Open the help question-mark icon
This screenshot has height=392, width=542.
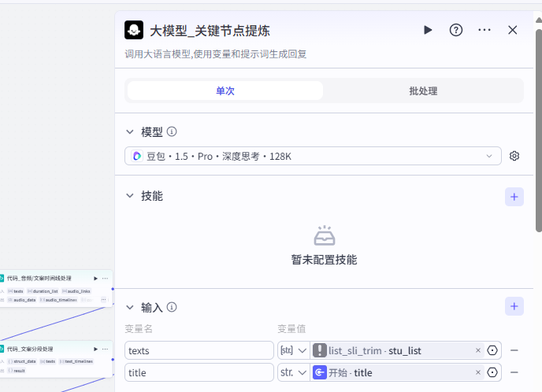click(456, 30)
